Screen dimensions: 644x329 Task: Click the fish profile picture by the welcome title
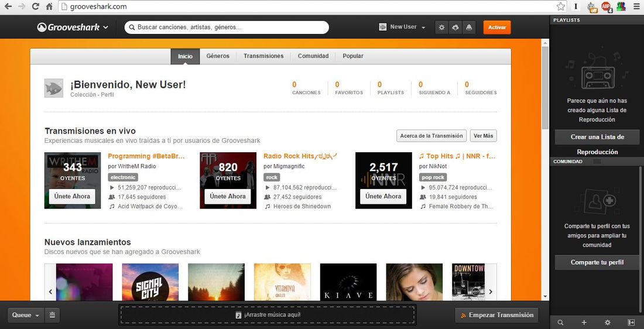tap(54, 88)
